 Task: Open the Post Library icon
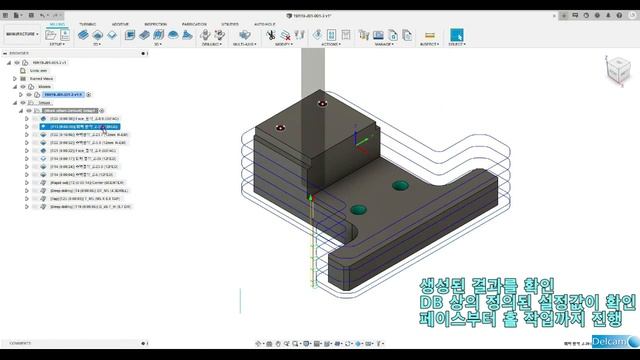(393, 35)
